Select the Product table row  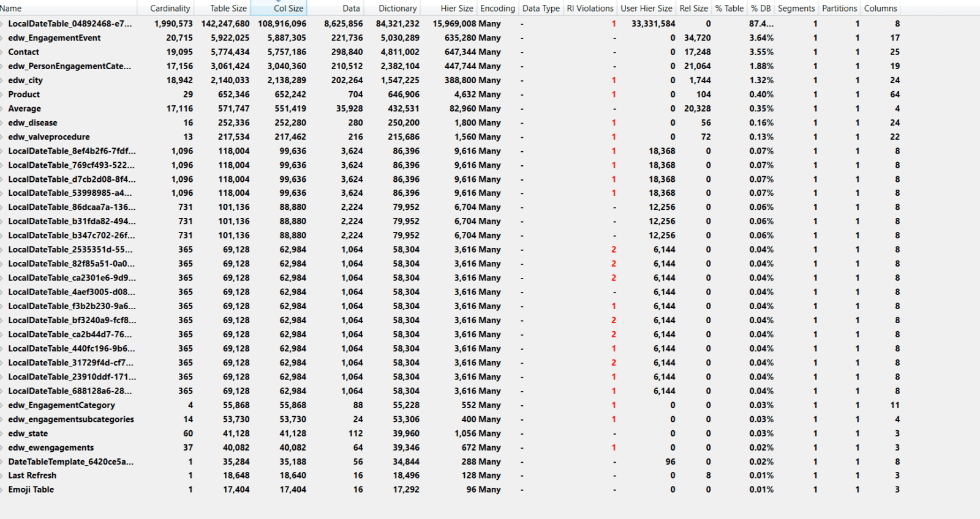pyautogui.click(x=450, y=94)
